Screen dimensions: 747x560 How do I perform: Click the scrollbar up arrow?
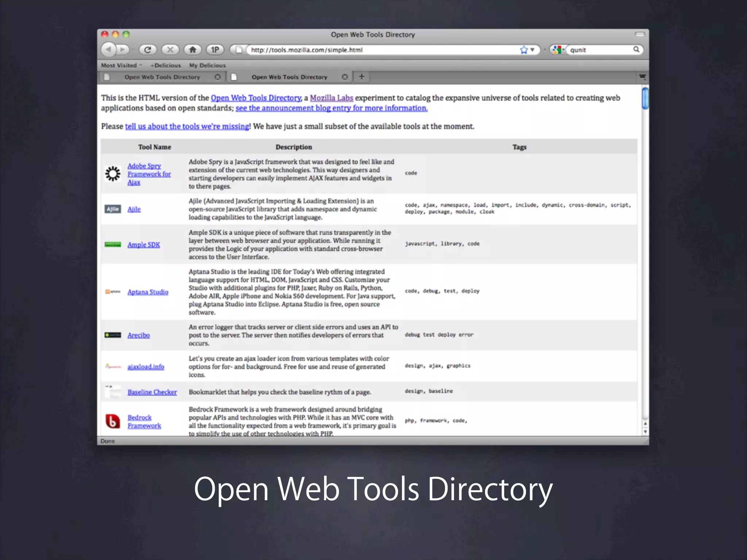click(x=645, y=424)
